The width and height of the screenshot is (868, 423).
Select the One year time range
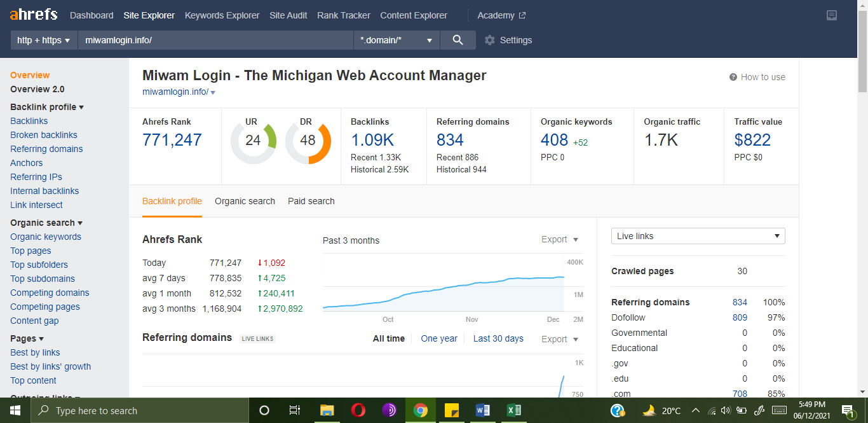[x=438, y=338]
